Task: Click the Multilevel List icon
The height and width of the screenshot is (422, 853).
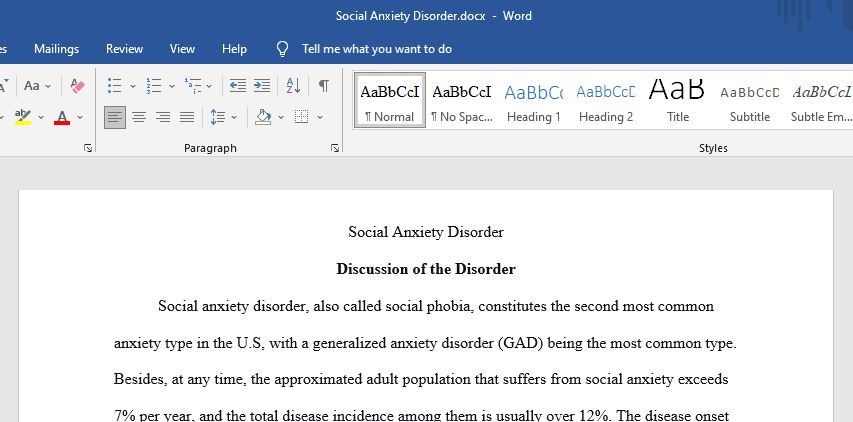Action: 193,86
